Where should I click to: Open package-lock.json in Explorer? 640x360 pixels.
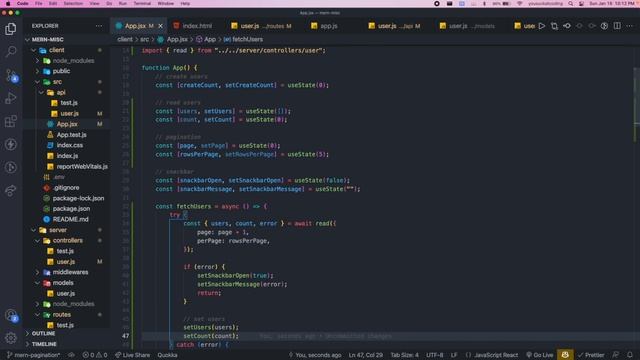78,198
